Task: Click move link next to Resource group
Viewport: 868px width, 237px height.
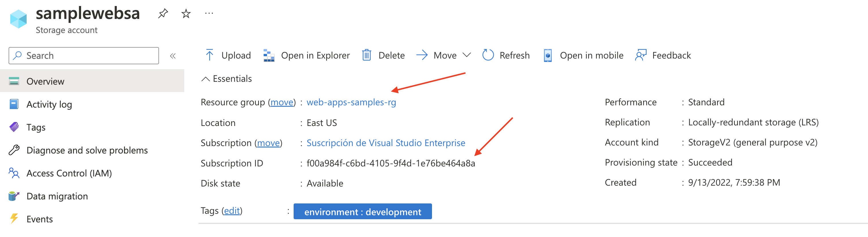Action: 282,102
